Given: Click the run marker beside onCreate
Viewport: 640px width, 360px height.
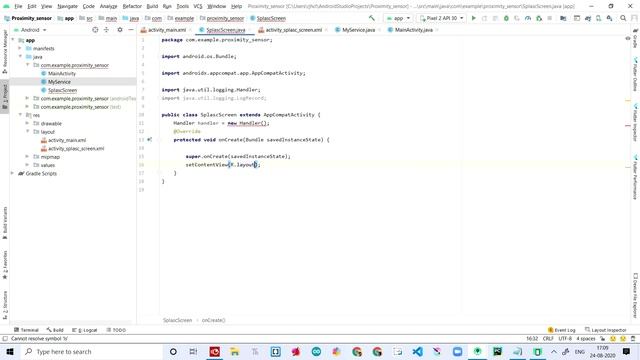Looking at the screenshot, I should (x=149, y=140).
